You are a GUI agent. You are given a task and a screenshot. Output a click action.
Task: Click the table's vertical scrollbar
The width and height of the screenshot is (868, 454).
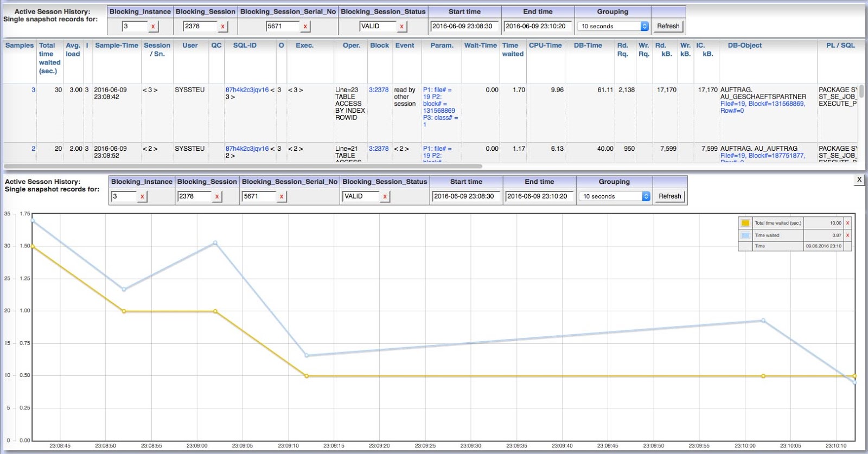(861, 91)
